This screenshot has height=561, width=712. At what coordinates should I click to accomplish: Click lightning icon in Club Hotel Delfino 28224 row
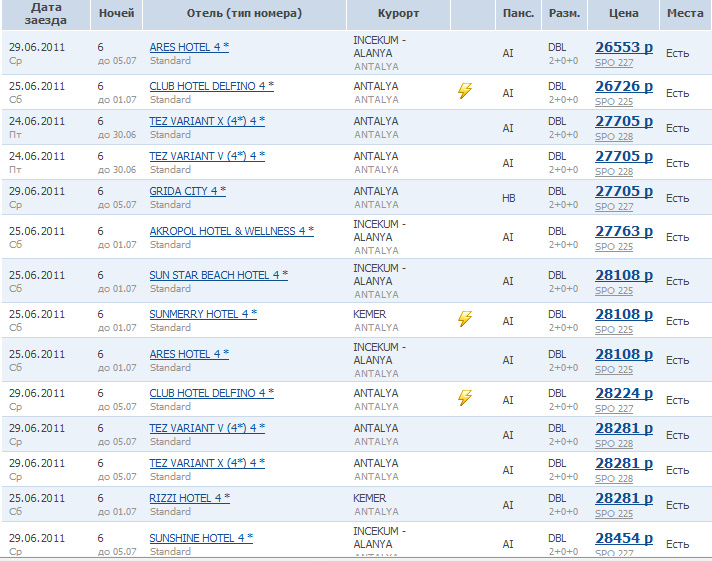[465, 397]
